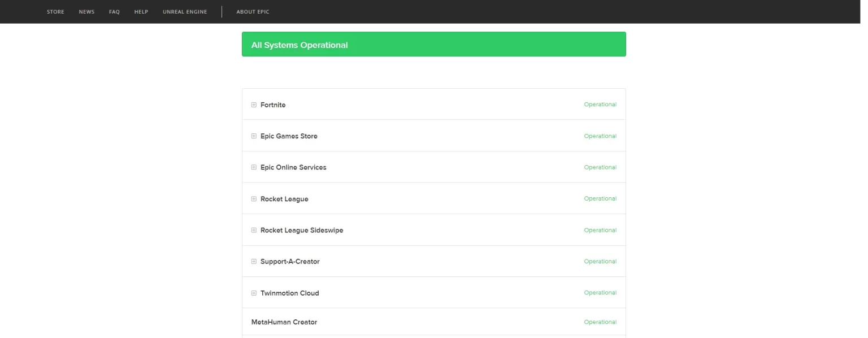The width and height of the screenshot is (868, 338).
Task: Go to the FAQ page
Action: coord(114,12)
